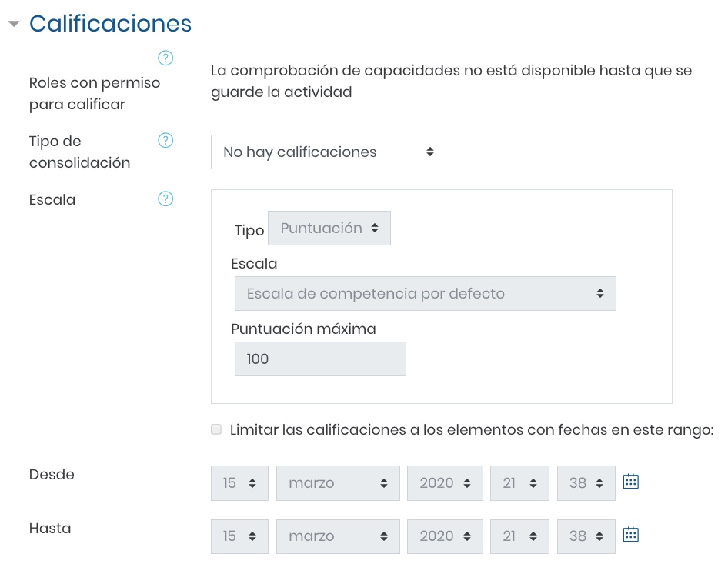The height and width of the screenshot is (564, 728).
Task: Open the Desde minute selector
Action: pyautogui.click(x=586, y=483)
